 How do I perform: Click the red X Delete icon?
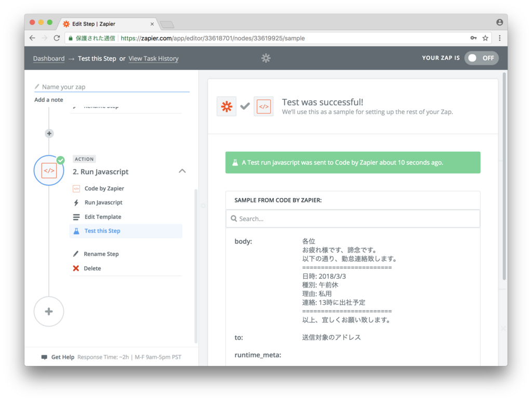click(x=76, y=268)
